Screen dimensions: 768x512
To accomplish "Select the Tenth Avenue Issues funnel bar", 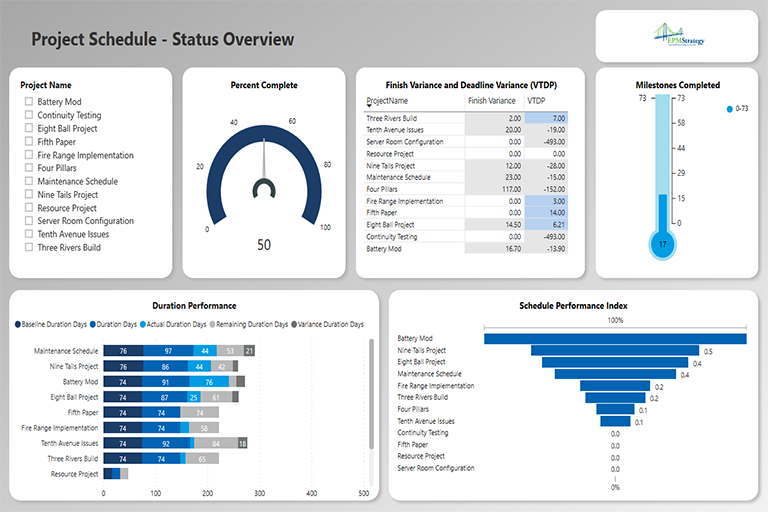I will pyautogui.click(x=615, y=421).
